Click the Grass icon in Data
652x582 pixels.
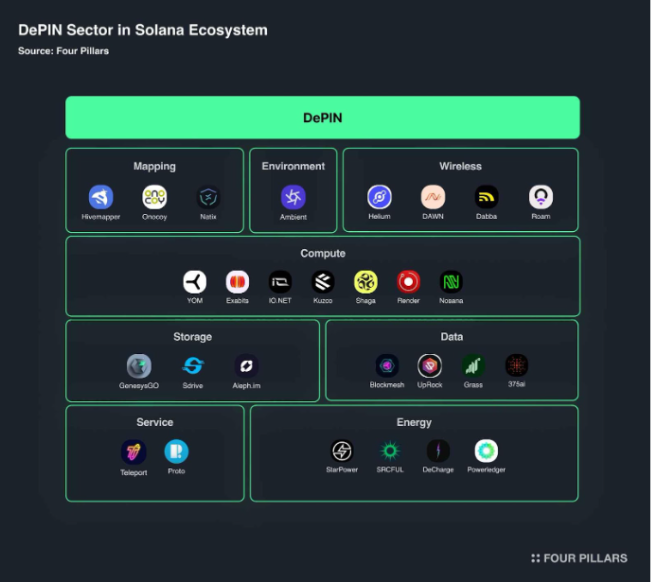pyautogui.click(x=473, y=366)
